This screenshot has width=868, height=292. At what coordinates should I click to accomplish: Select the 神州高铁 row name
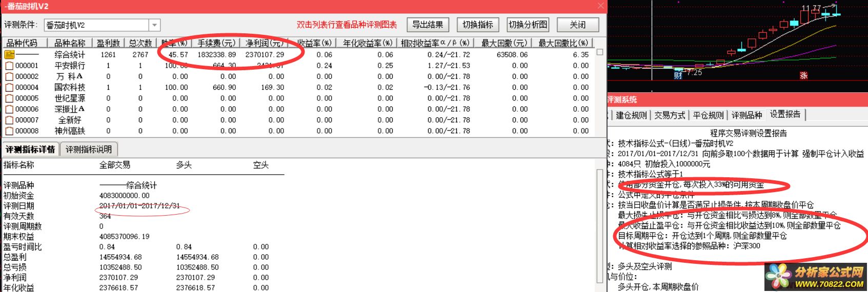pos(70,131)
